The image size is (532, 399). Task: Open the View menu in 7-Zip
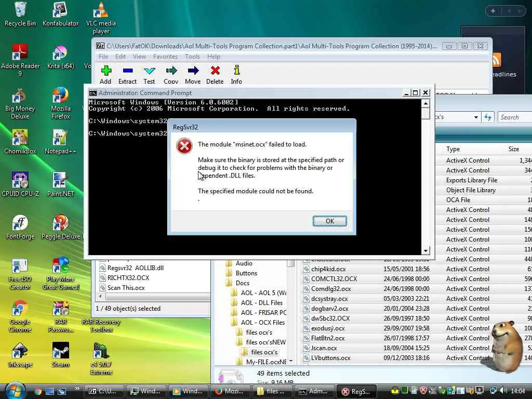coord(139,57)
